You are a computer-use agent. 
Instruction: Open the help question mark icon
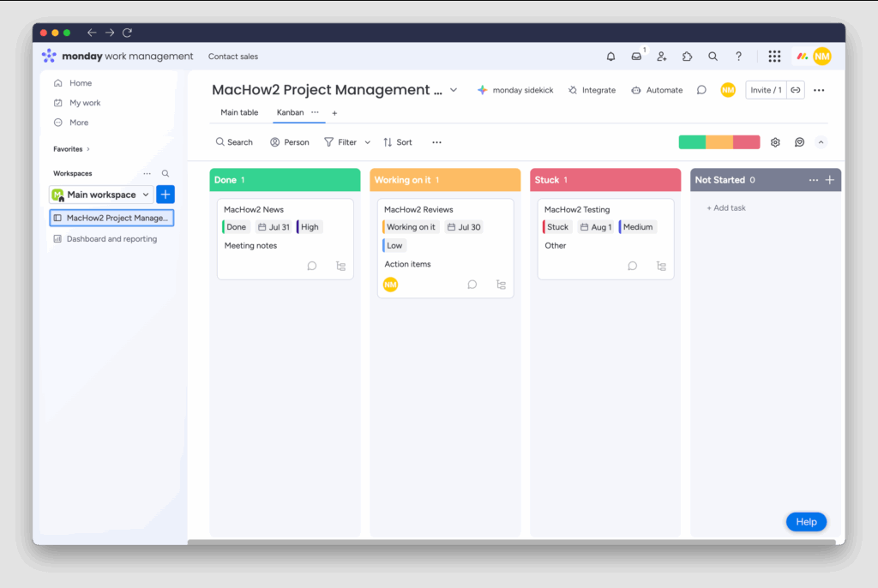[x=738, y=57]
